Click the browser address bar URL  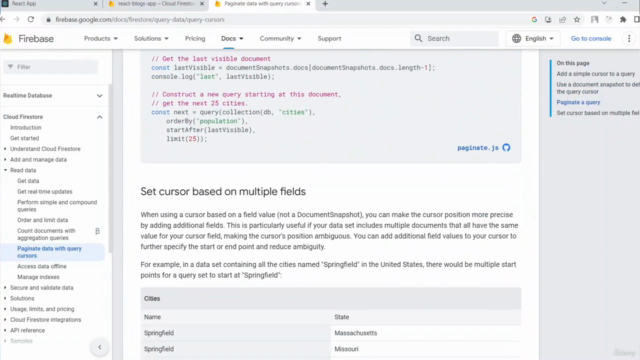tap(140, 20)
